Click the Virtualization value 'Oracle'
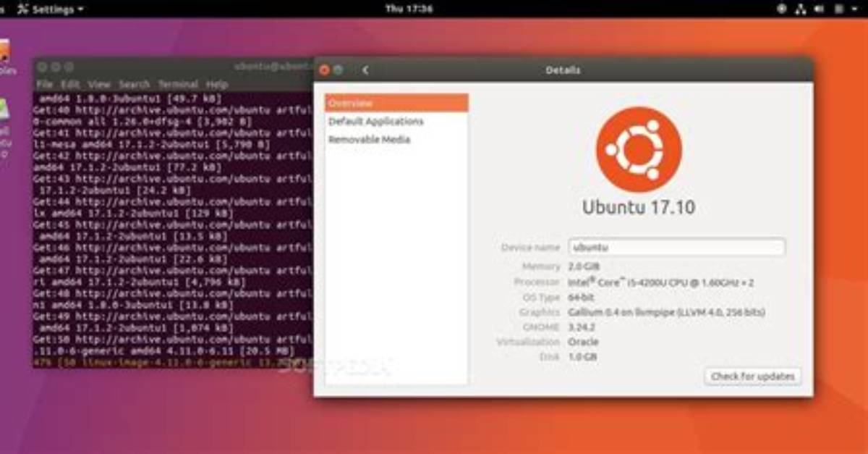 (583, 342)
